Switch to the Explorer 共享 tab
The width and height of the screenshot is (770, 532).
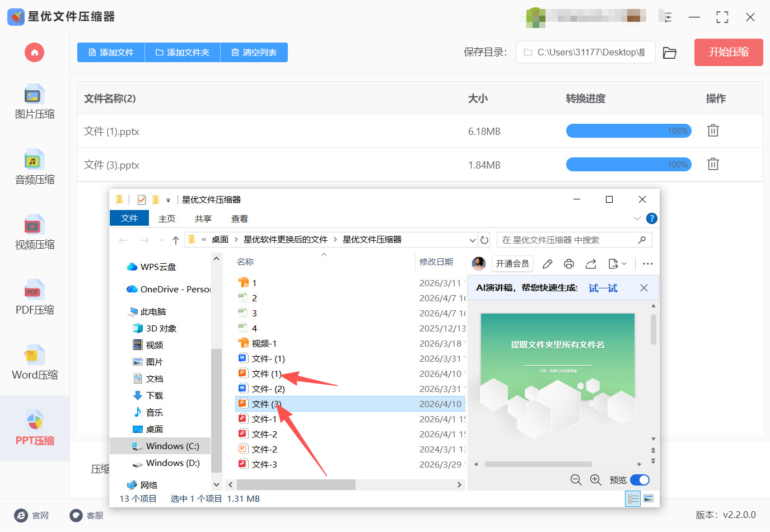pos(203,218)
